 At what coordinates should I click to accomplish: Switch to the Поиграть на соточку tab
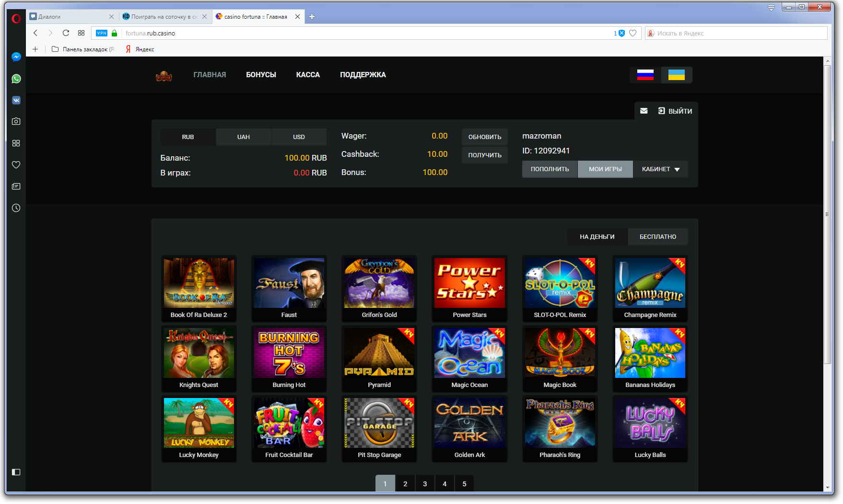click(164, 16)
